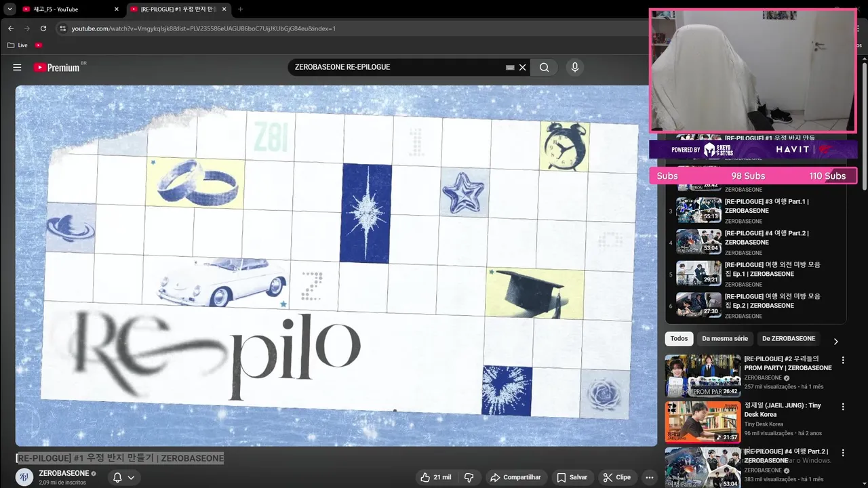View site information icon in address bar
This screenshot has width=868, height=488.
[62, 28]
